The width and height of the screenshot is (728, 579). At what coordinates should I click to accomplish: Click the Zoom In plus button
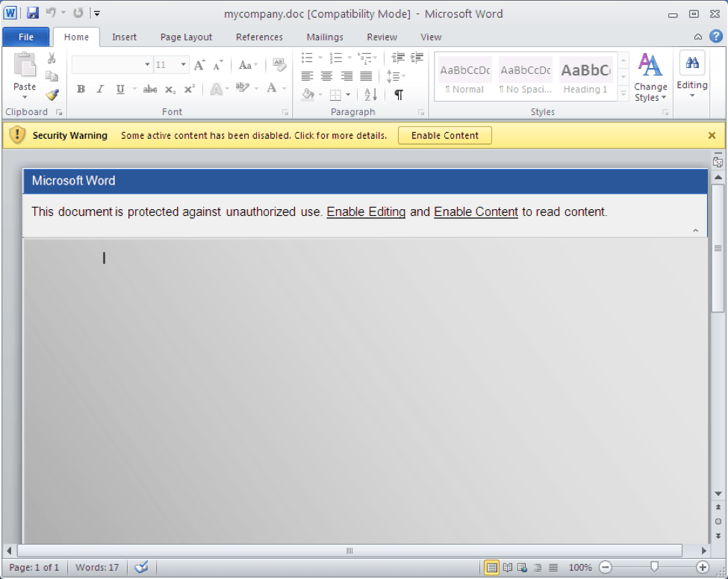point(703,567)
